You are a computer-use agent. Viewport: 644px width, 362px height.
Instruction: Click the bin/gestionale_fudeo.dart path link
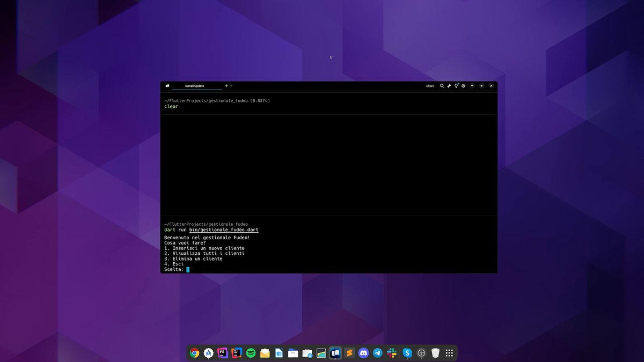click(223, 230)
